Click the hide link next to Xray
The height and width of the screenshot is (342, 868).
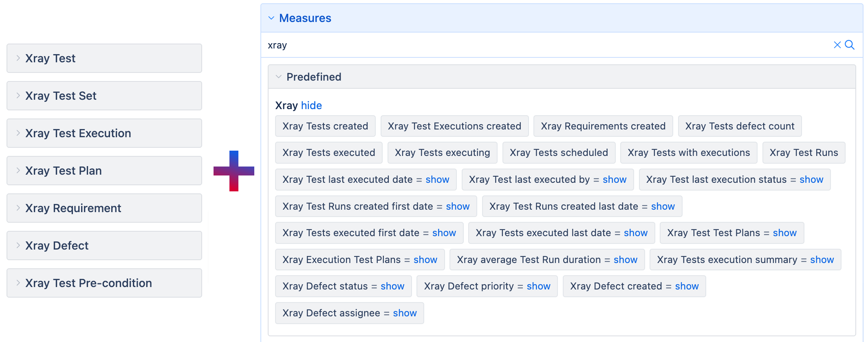311,105
